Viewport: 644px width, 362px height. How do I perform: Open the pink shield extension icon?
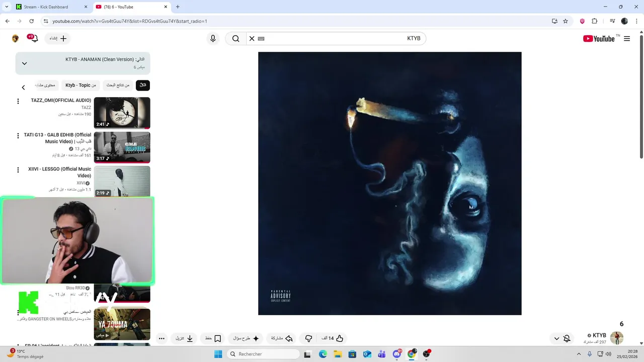pos(582,21)
